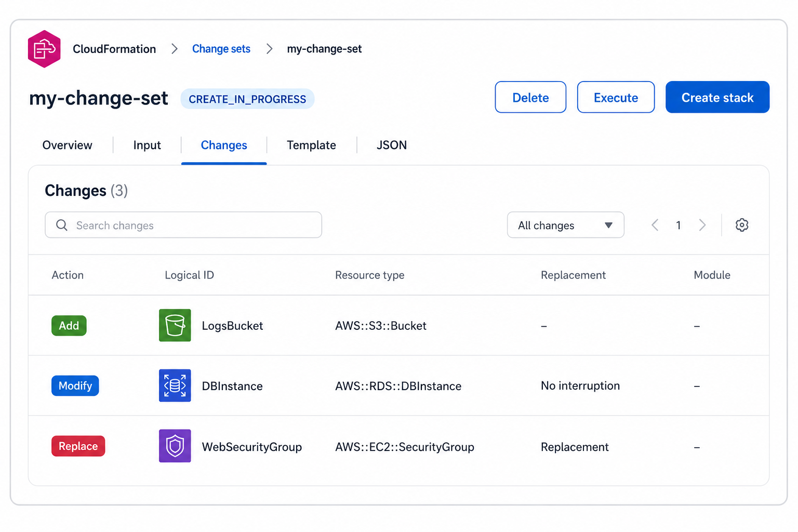This screenshot has height=532, width=798.
Task: Sort by the Module column header
Action: pos(712,275)
